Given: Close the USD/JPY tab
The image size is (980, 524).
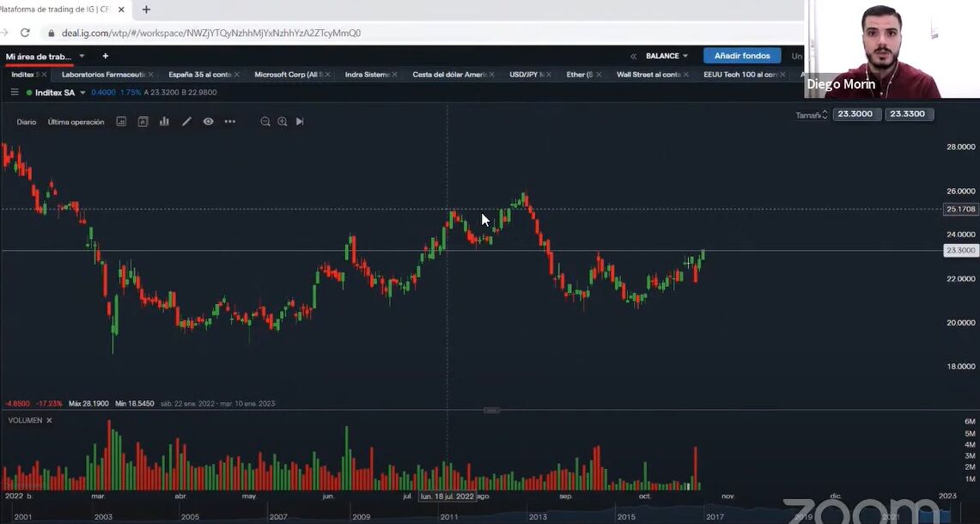Looking at the screenshot, I should click(549, 75).
